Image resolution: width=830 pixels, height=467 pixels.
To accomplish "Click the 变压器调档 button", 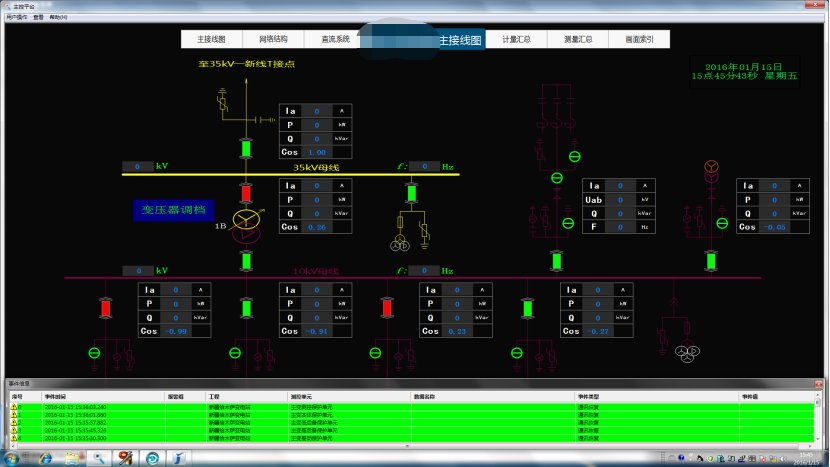I will point(174,210).
